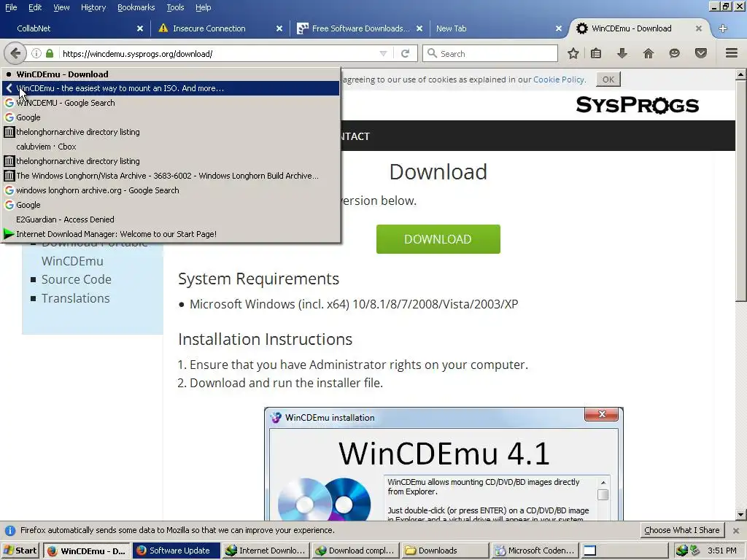Select WinCDEmu - Download history entry
Image resolution: width=747 pixels, height=560 pixels.
point(171,74)
